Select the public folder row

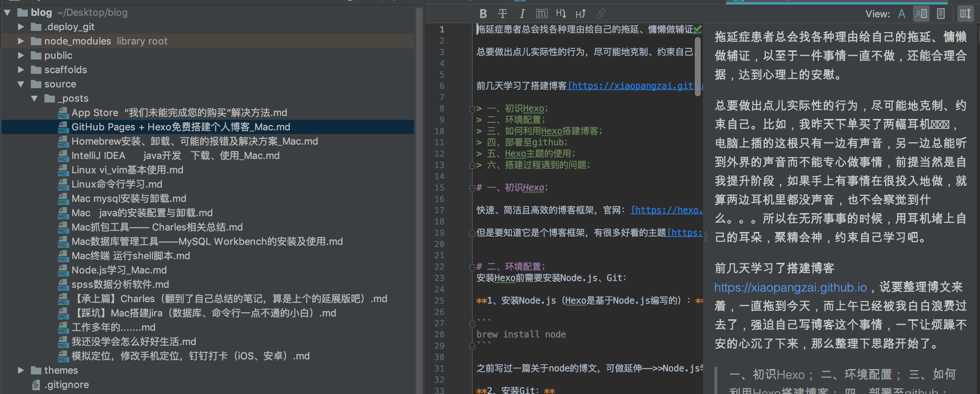(208, 56)
